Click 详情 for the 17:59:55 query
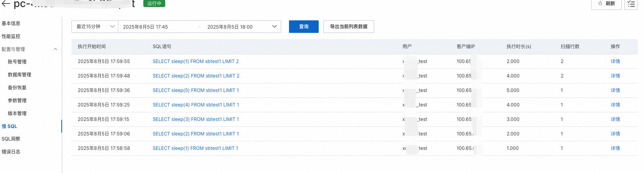Image resolution: width=644 pixels, height=173 pixels. [x=615, y=61]
